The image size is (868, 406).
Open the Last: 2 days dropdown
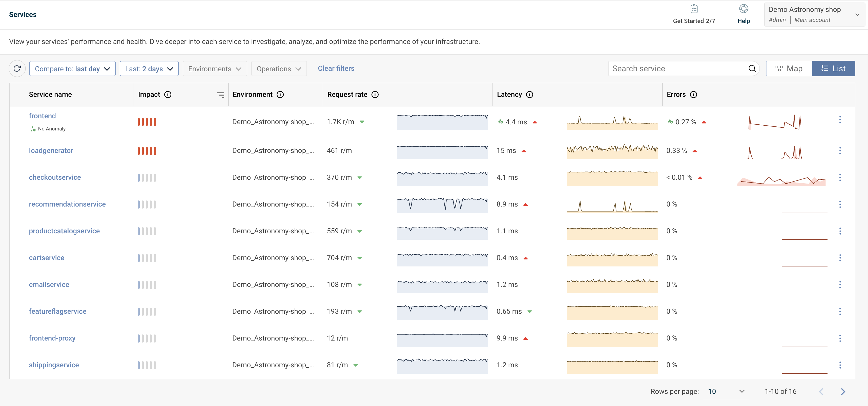[x=149, y=69]
